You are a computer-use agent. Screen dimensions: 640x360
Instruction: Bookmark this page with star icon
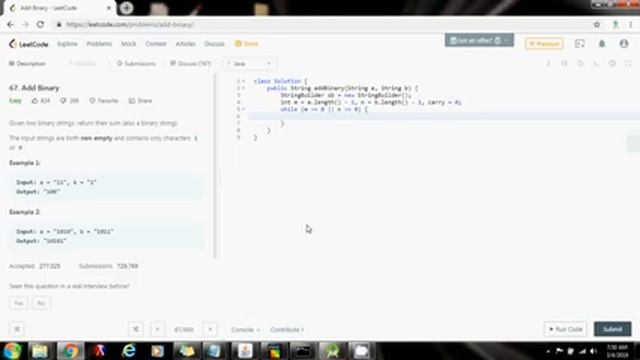click(597, 24)
